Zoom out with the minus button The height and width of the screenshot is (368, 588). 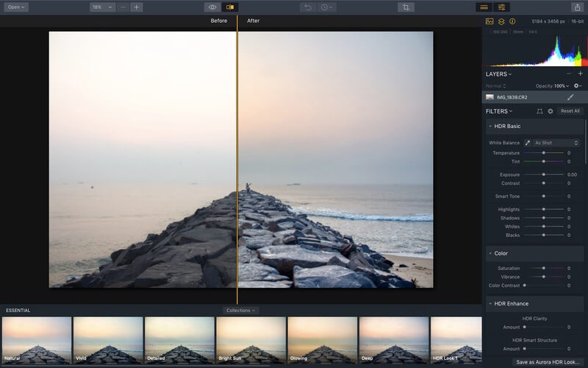pyautogui.click(x=123, y=7)
